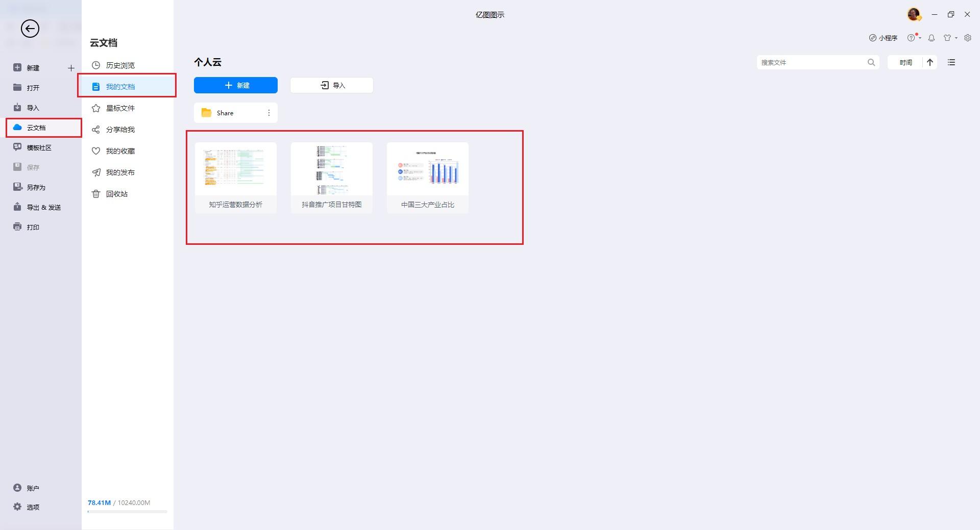Open the shirt skin theme dropdown
The image size is (980, 530).
950,38
